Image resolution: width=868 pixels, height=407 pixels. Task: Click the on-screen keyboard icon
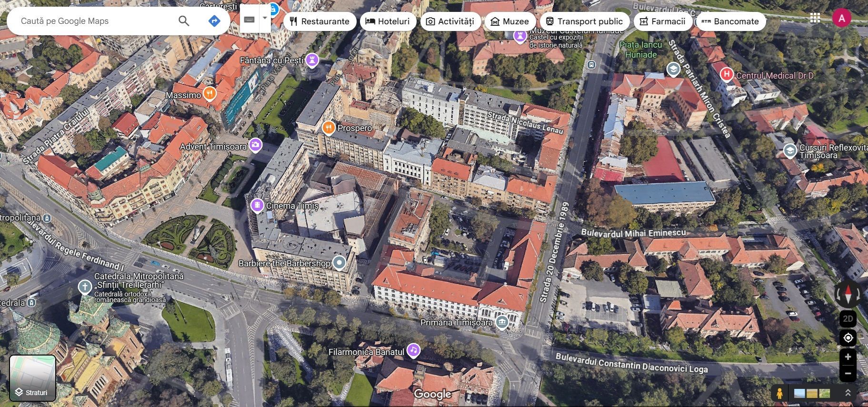coord(249,20)
